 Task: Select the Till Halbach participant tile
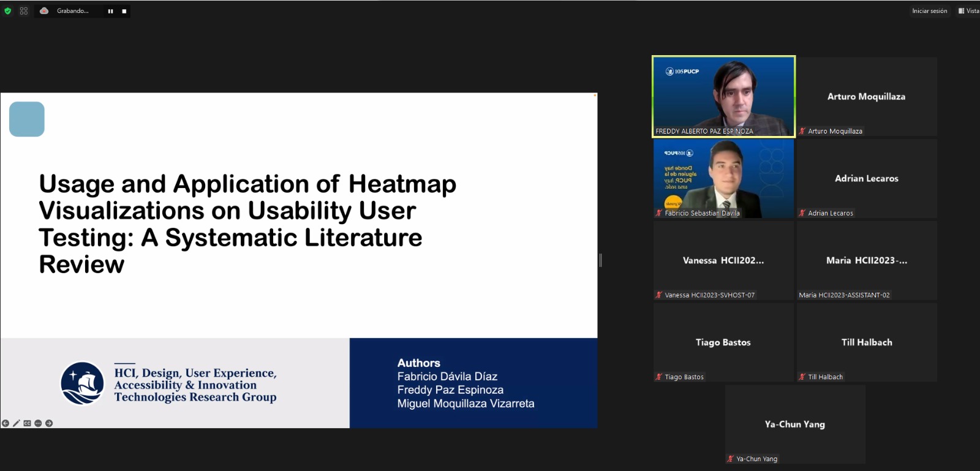[866, 342]
